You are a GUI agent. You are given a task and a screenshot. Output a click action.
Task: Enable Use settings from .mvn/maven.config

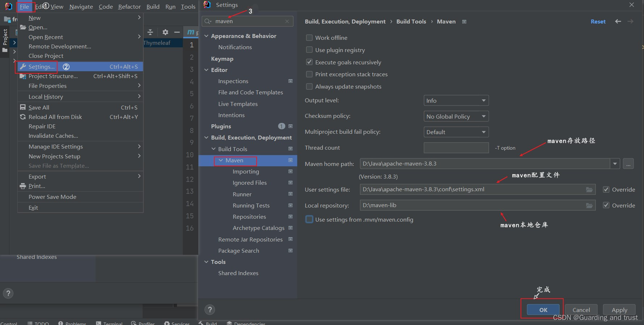[x=309, y=219]
